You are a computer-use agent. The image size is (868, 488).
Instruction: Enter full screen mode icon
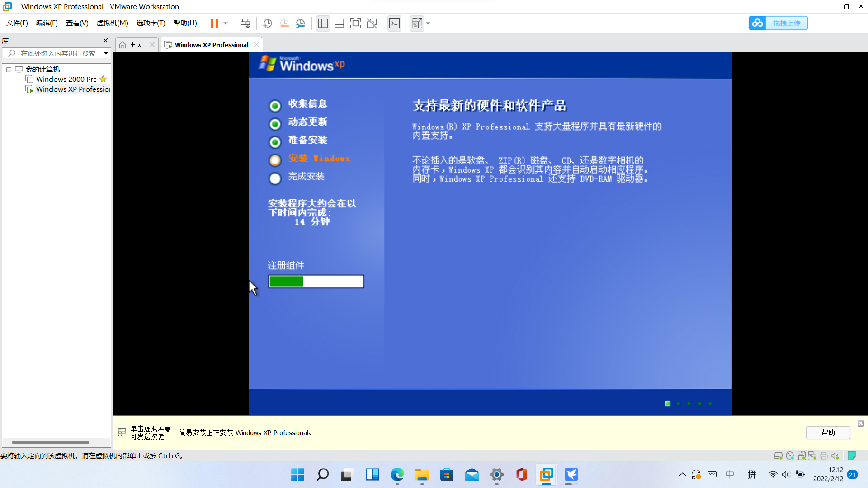coord(355,23)
